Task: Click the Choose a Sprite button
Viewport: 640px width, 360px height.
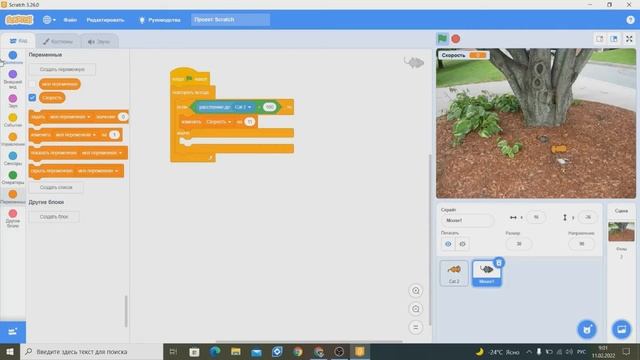Action: click(587, 329)
